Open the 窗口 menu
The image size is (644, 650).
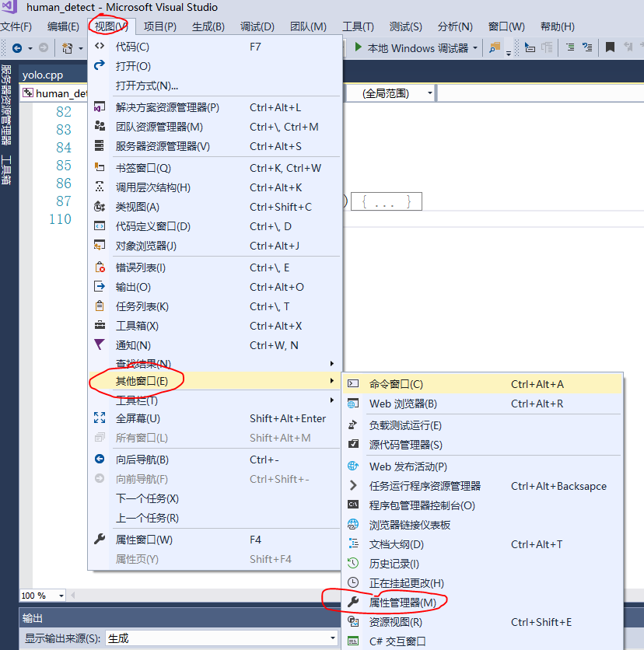[x=506, y=27]
